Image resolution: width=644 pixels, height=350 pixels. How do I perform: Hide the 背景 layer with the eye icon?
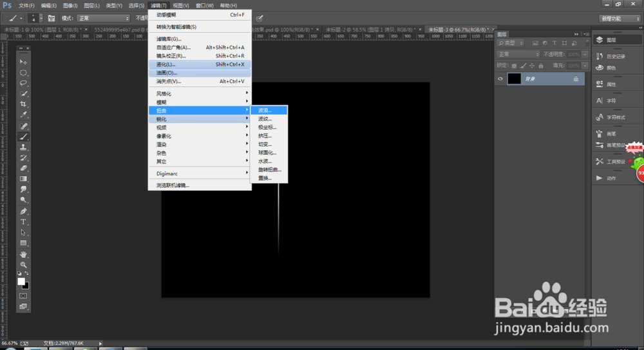[x=500, y=79]
